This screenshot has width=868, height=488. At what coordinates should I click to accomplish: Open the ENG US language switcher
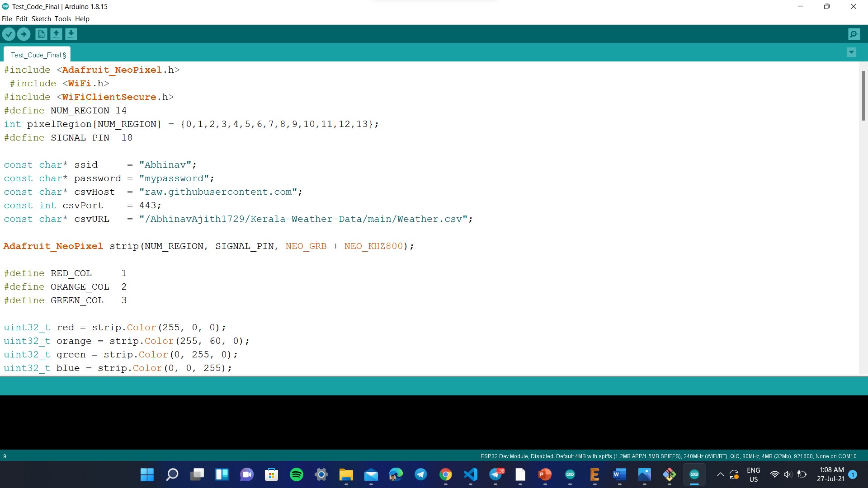tap(753, 474)
